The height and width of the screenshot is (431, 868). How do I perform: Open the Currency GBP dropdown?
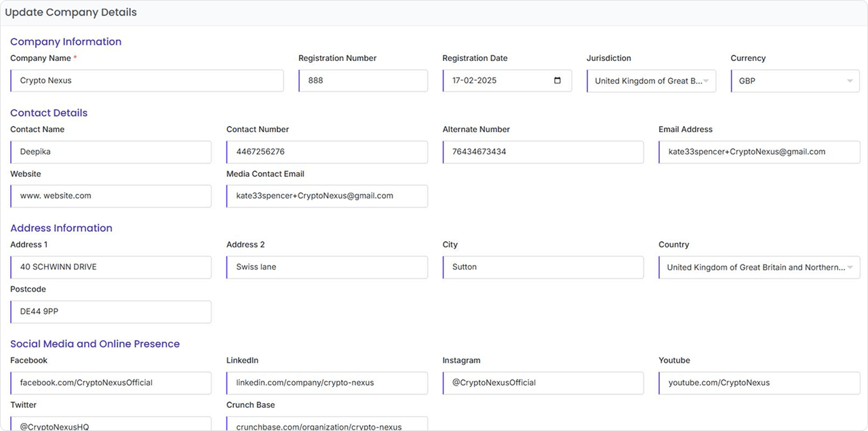coord(795,81)
